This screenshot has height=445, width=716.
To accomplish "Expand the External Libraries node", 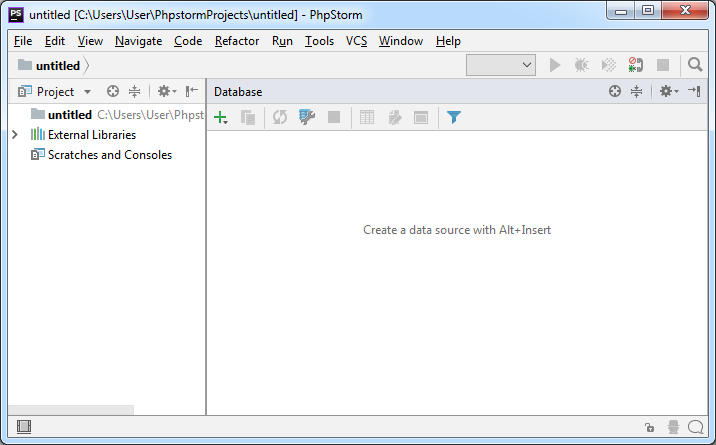I will (15, 135).
